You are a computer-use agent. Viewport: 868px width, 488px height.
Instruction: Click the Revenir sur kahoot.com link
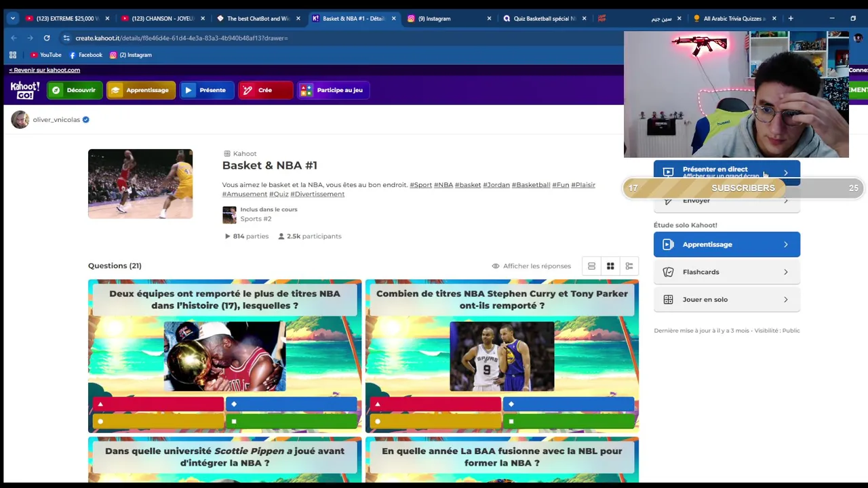pyautogui.click(x=45, y=70)
